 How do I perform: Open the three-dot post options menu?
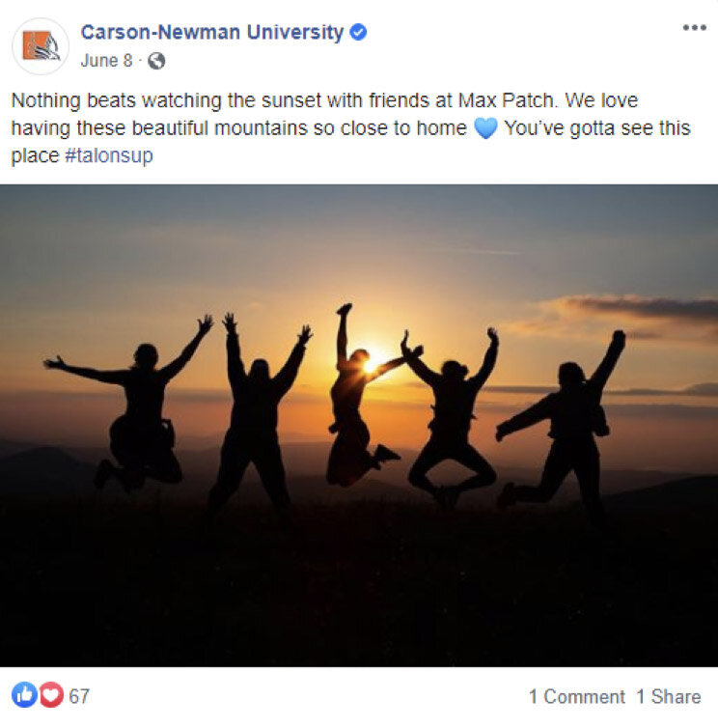(x=694, y=28)
